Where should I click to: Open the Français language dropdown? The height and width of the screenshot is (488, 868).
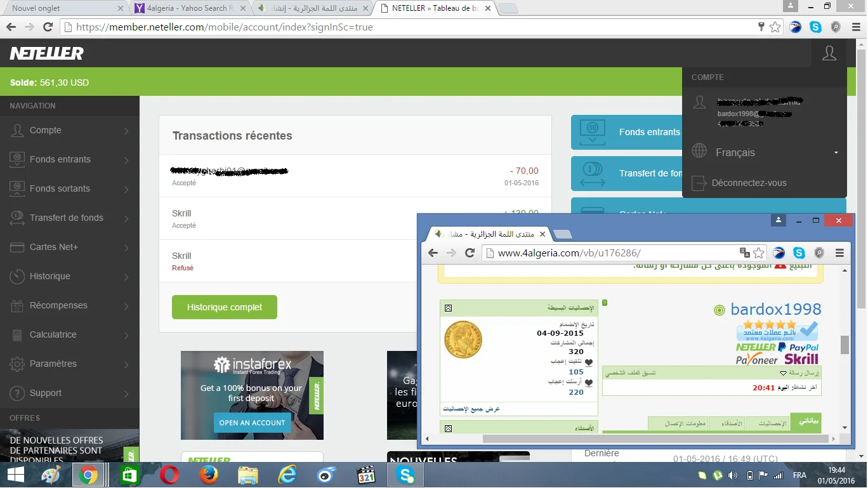(x=835, y=153)
